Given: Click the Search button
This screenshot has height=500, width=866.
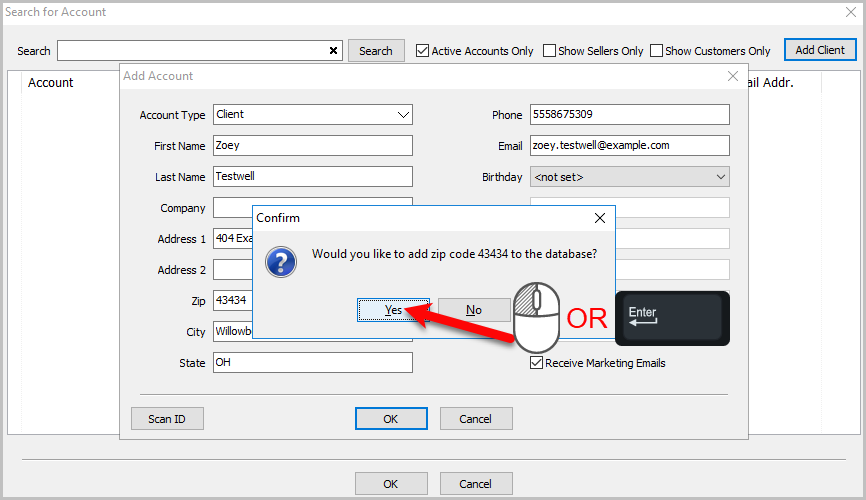Looking at the screenshot, I should point(376,51).
